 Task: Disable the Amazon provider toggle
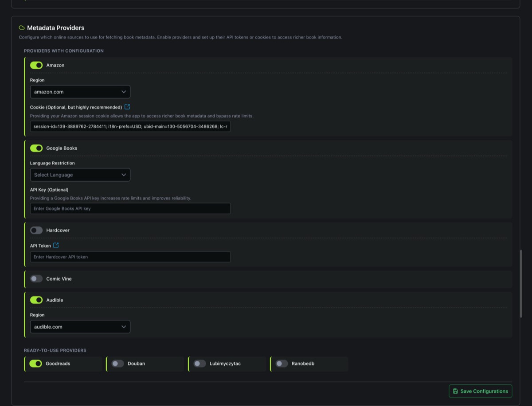point(36,65)
